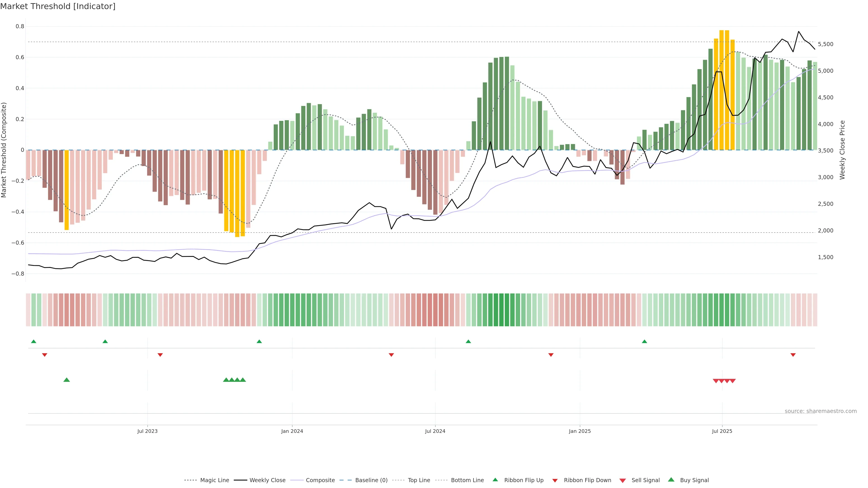868x488 pixels.
Task: Click the Sell Signal legend triangle icon
Action: click(x=622, y=481)
